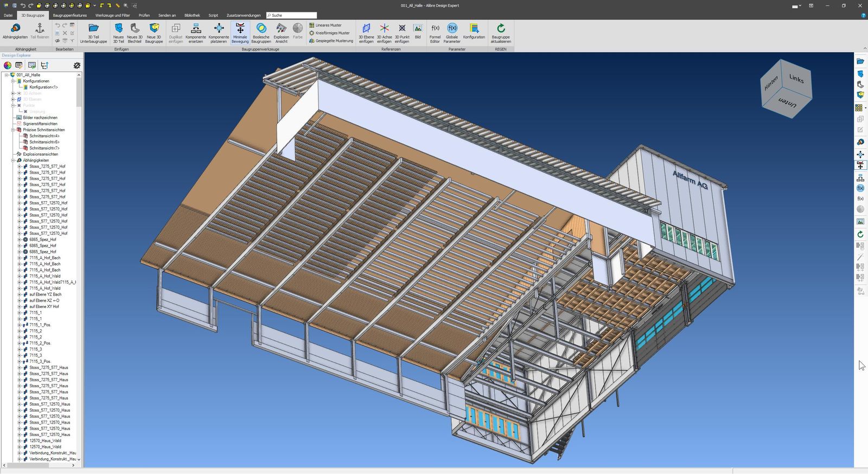Apply Lineares Muster pattern
Viewport: 868px width, 474px height.
tap(325, 25)
